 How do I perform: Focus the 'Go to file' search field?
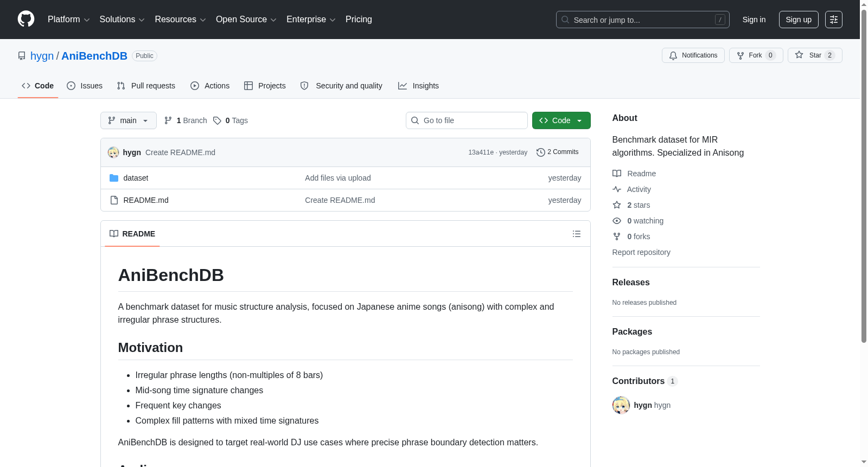(467, 120)
